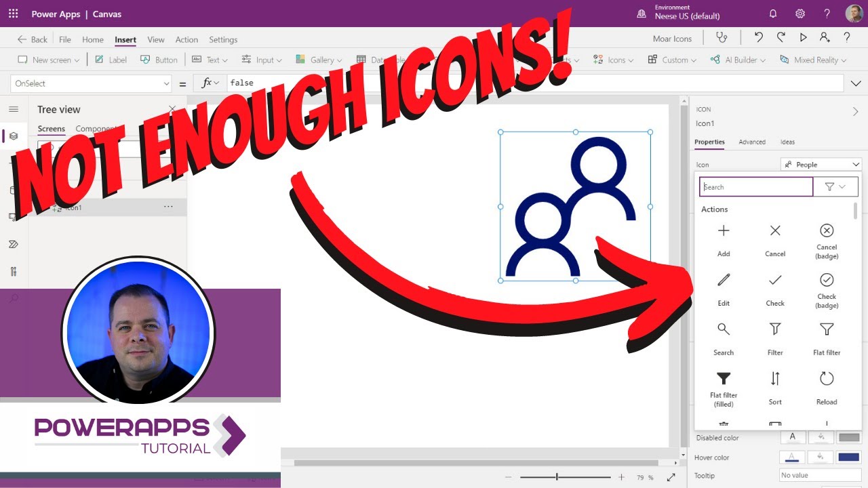Open the help question mark in purple header
The image size is (868, 488).
(x=827, y=14)
